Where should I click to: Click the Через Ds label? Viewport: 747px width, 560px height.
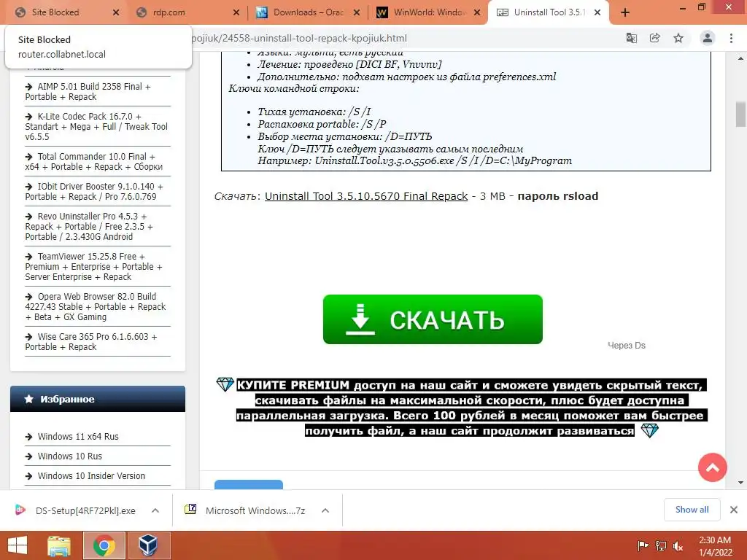(627, 345)
